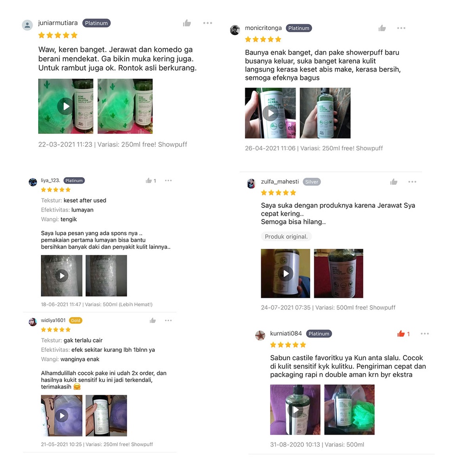Image resolution: width=476 pixels, height=476 pixels.
Task: Like zulfa_mahesti's review
Action: [394, 182]
